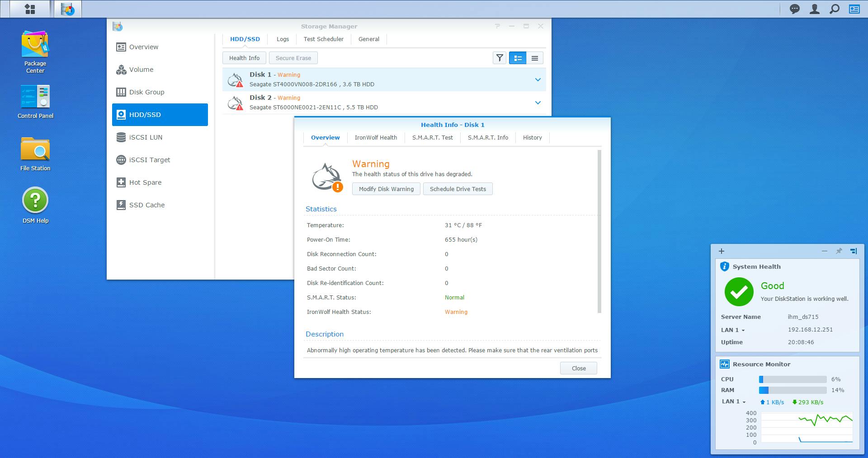
Task: Click the Power-On Time 655 hour(s) value
Action: coord(461,240)
